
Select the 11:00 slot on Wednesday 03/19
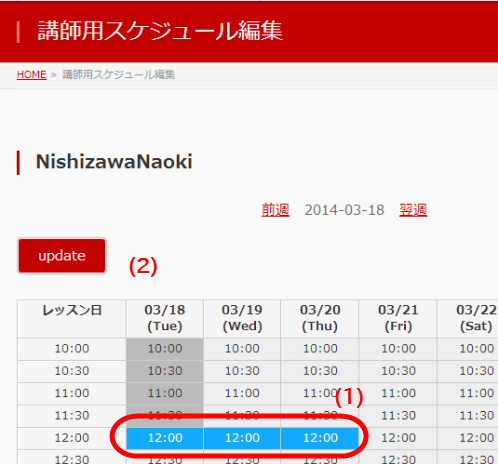[x=242, y=394]
